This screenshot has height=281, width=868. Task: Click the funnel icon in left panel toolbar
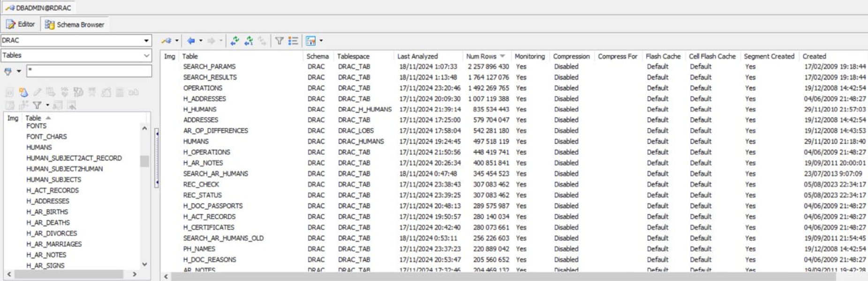click(37, 105)
